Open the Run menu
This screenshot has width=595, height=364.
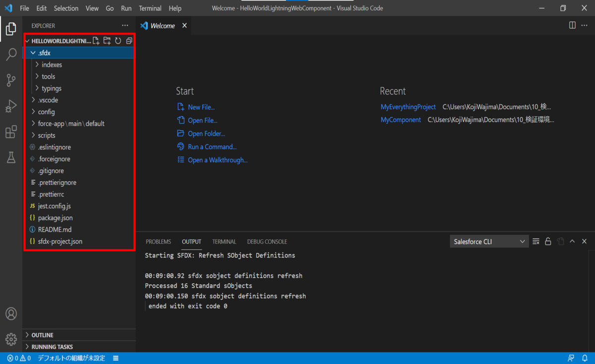126,8
